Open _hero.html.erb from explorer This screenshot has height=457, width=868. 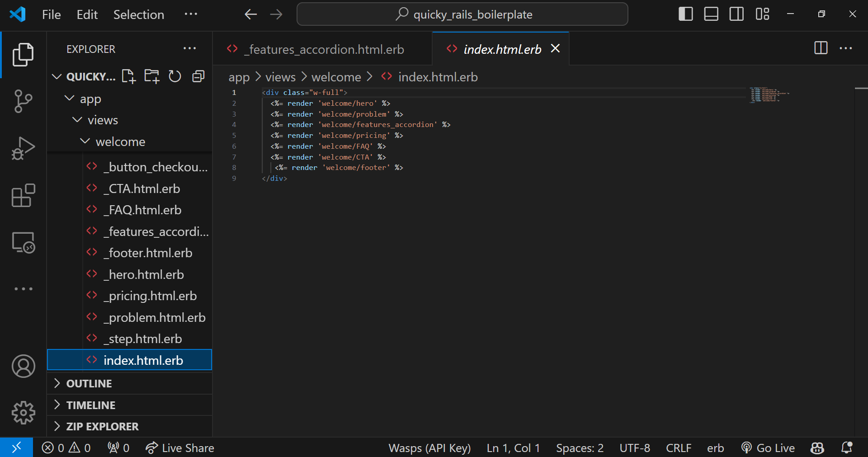point(129,274)
